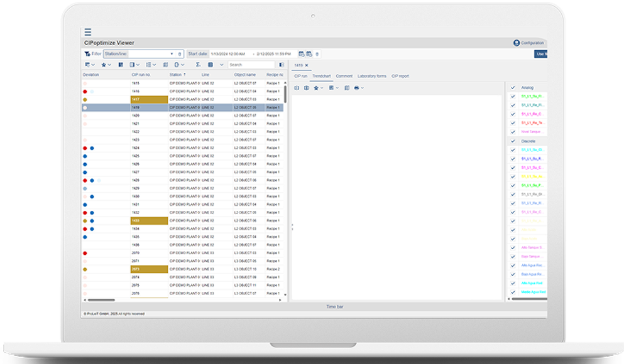Expand the column layout dropdown in list toolbar
The image size is (629, 364).
point(138,65)
